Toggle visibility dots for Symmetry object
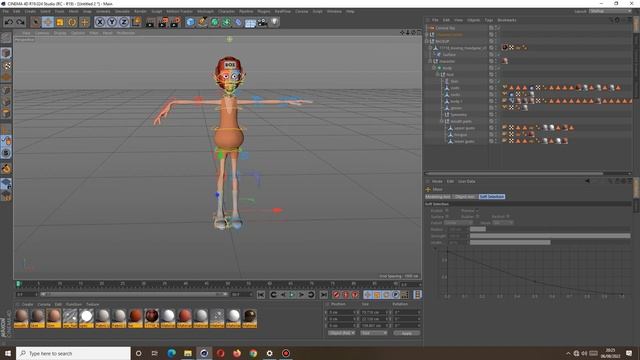 (497, 115)
